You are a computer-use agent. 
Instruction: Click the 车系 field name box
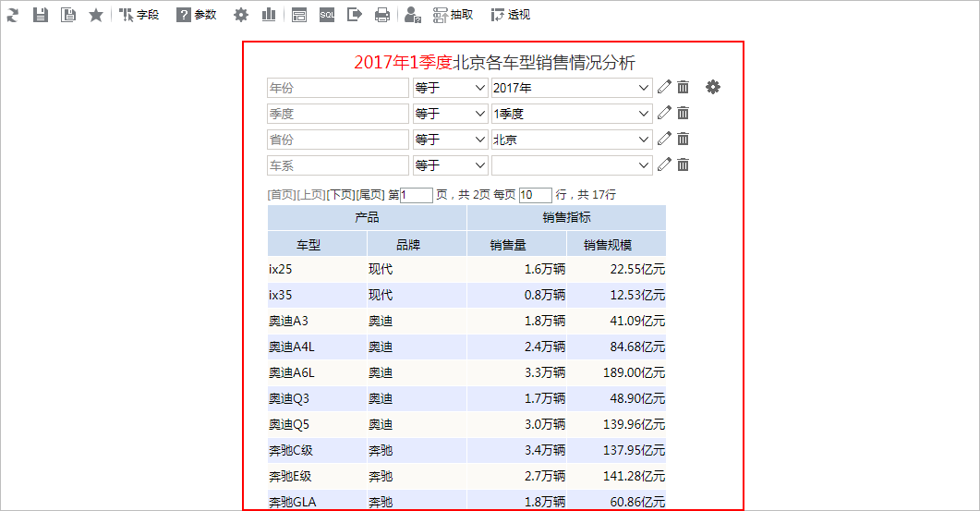[x=338, y=165]
